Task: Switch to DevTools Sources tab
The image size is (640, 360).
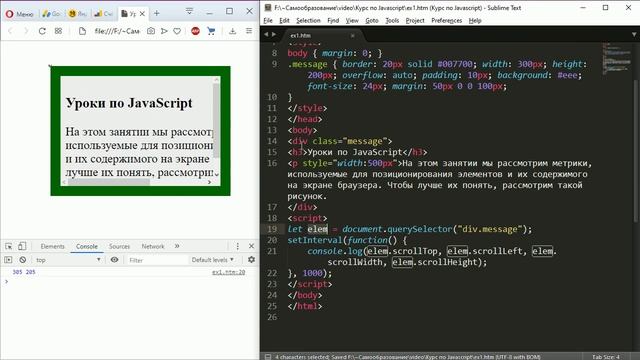Action: 119,247
